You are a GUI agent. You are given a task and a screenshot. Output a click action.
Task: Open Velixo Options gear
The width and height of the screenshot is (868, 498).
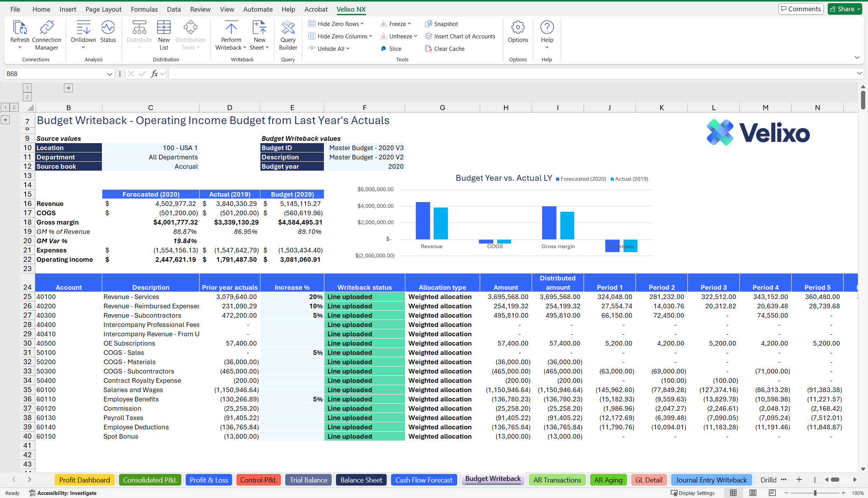[518, 28]
